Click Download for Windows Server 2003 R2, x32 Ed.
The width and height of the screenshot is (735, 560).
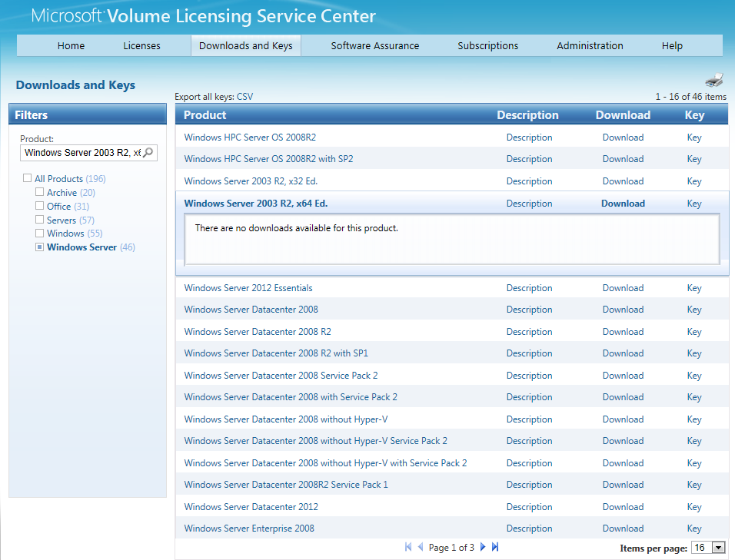[623, 181]
